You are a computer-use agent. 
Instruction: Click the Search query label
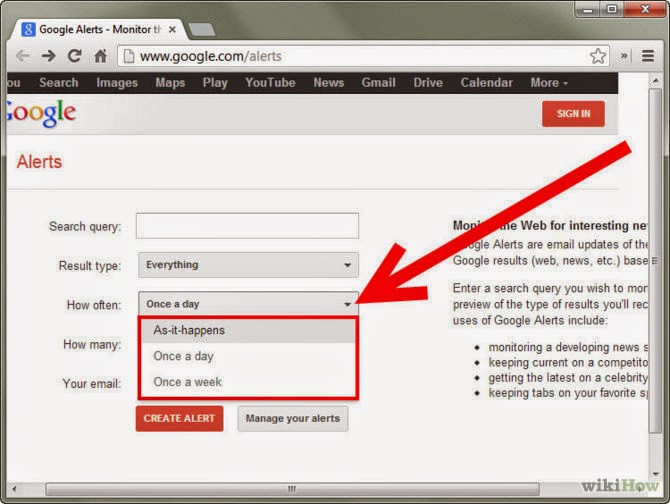click(85, 226)
